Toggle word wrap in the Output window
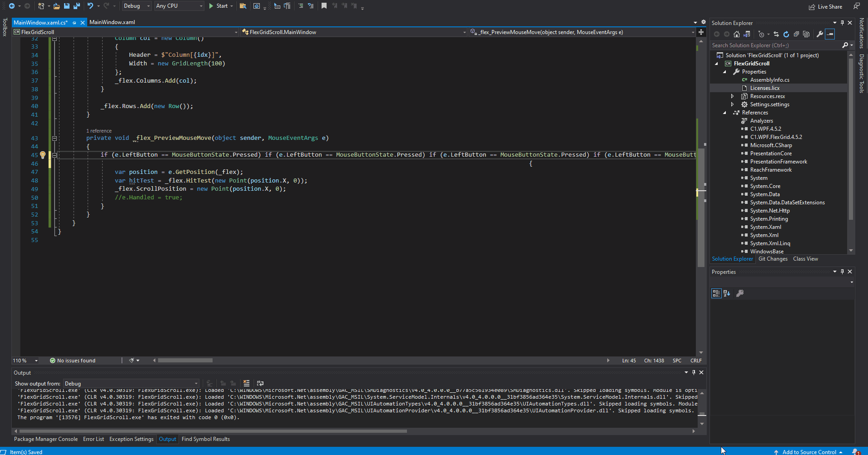 [x=259, y=383]
